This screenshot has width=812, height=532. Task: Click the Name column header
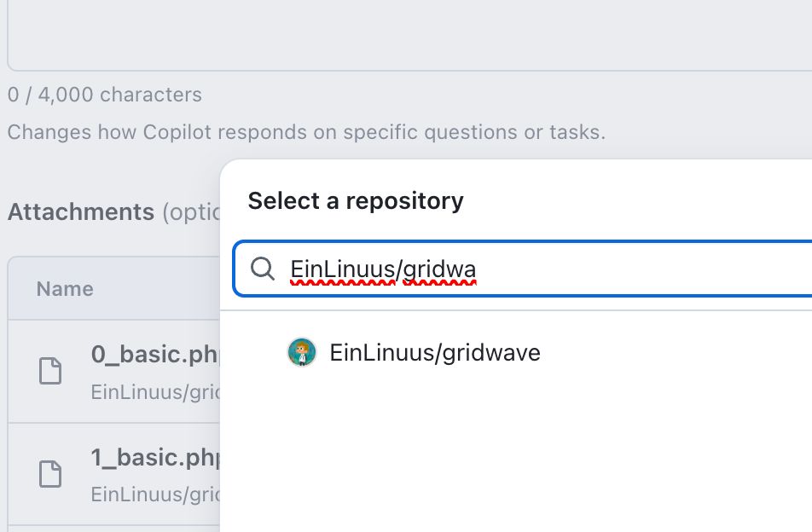click(x=65, y=289)
